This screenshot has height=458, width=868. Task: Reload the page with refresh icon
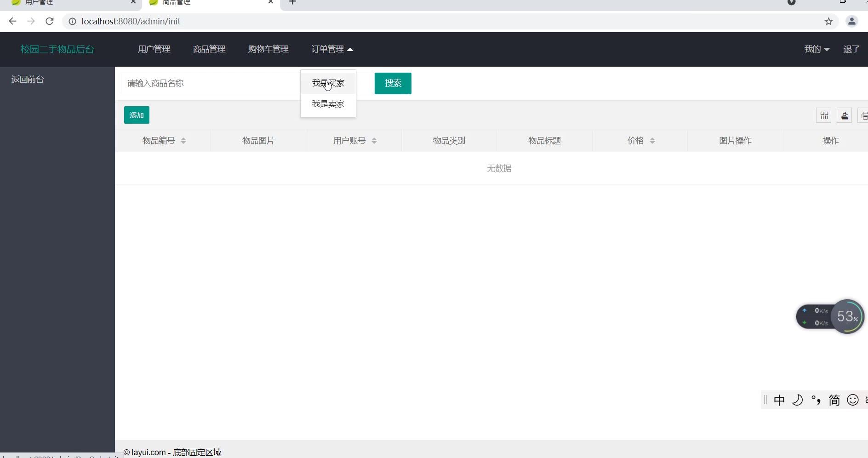point(50,21)
